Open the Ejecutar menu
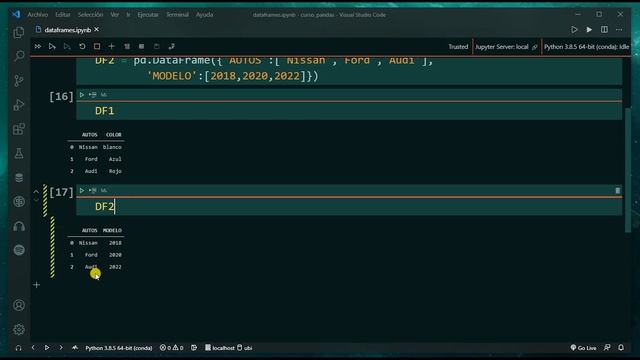Viewport: 640px width, 360px height. click(x=148, y=15)
